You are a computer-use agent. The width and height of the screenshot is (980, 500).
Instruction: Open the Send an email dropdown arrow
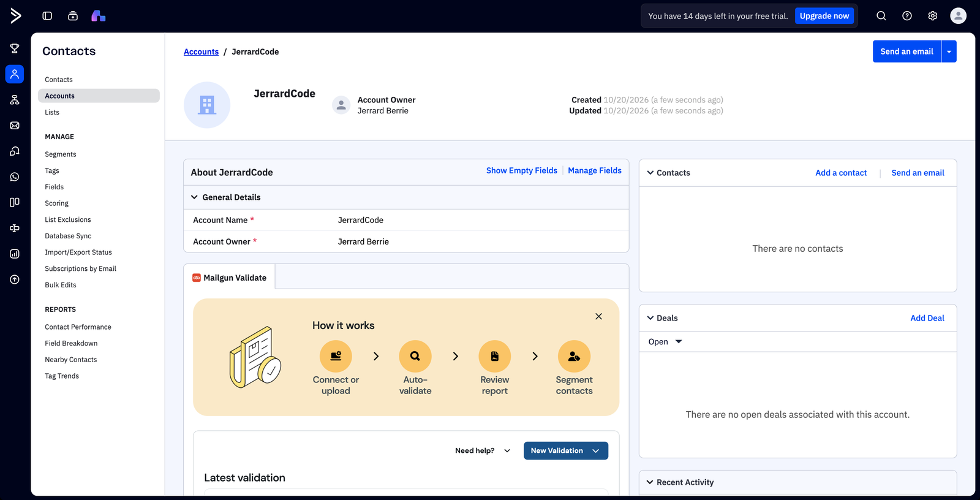click(949, 51)
